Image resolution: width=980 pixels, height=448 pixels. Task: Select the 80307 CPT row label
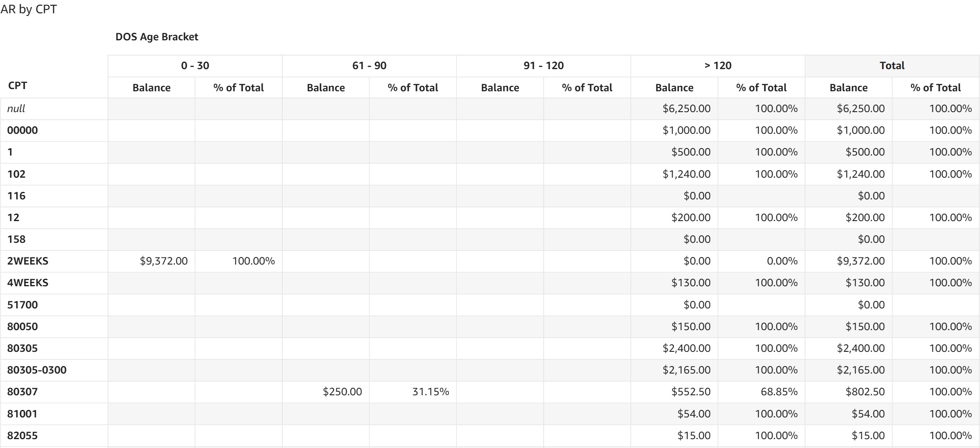23,392
